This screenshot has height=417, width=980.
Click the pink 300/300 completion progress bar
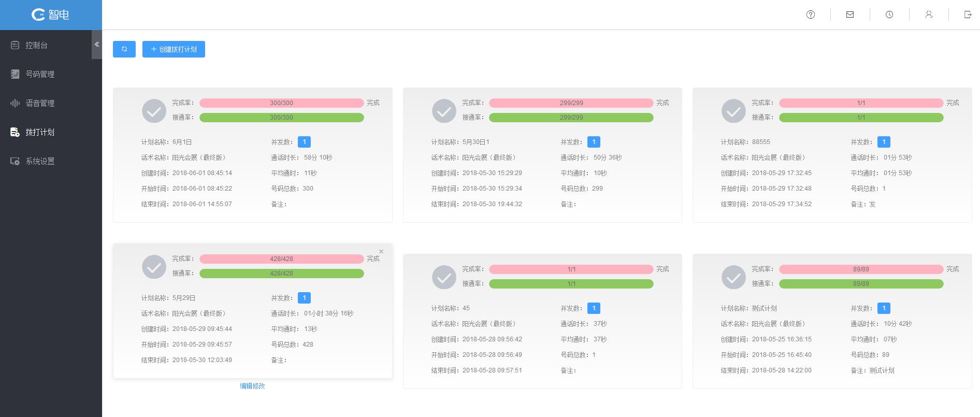[281, 103]
